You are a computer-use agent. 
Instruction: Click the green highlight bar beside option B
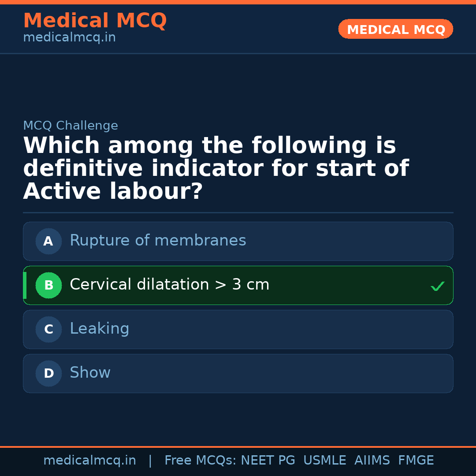[x=25, y=285]
